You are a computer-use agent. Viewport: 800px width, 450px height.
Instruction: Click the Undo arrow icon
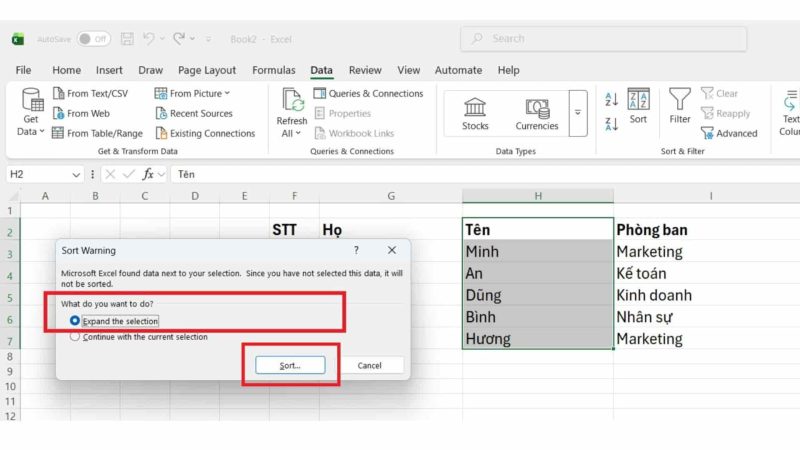coord(148,38)
